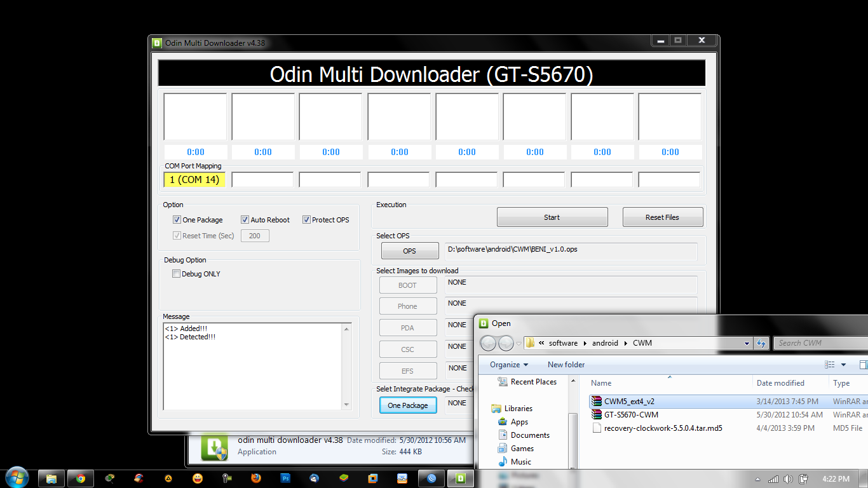The image size is (868, 488).
Task: Click the <1> Detected!!! message line
Action: click(190, 337)
